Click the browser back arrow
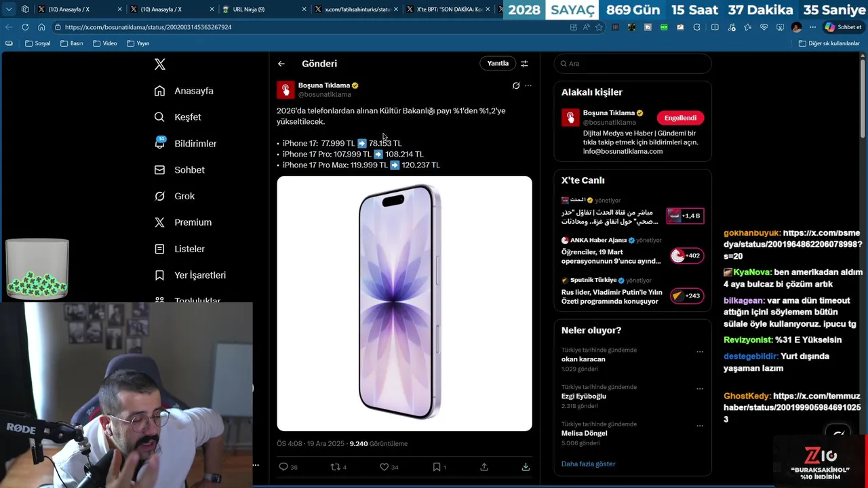The image size is (868, 488). [x=9, y=27]
